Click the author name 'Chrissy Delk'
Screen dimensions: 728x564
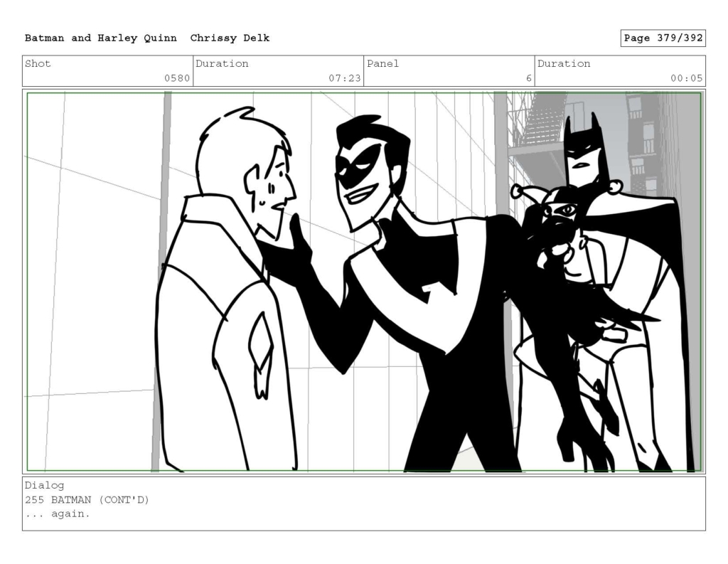tap(230, 38)
